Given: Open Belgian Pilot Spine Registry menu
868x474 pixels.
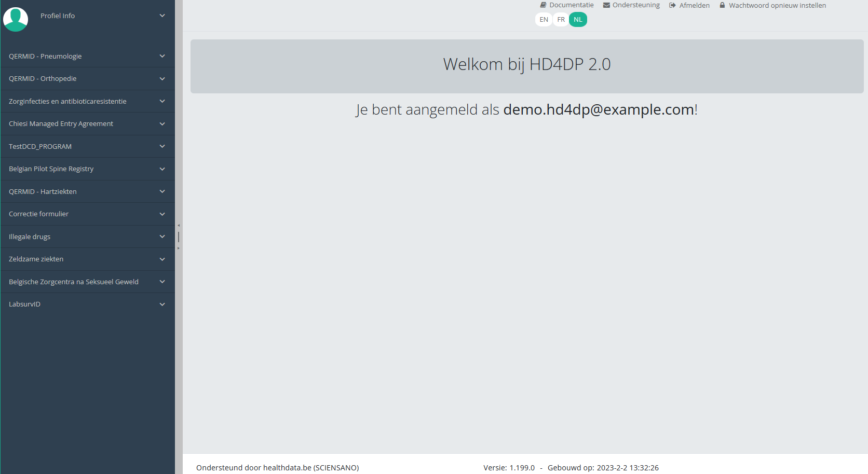Looking at the screenshot, I should pos(51,169).
